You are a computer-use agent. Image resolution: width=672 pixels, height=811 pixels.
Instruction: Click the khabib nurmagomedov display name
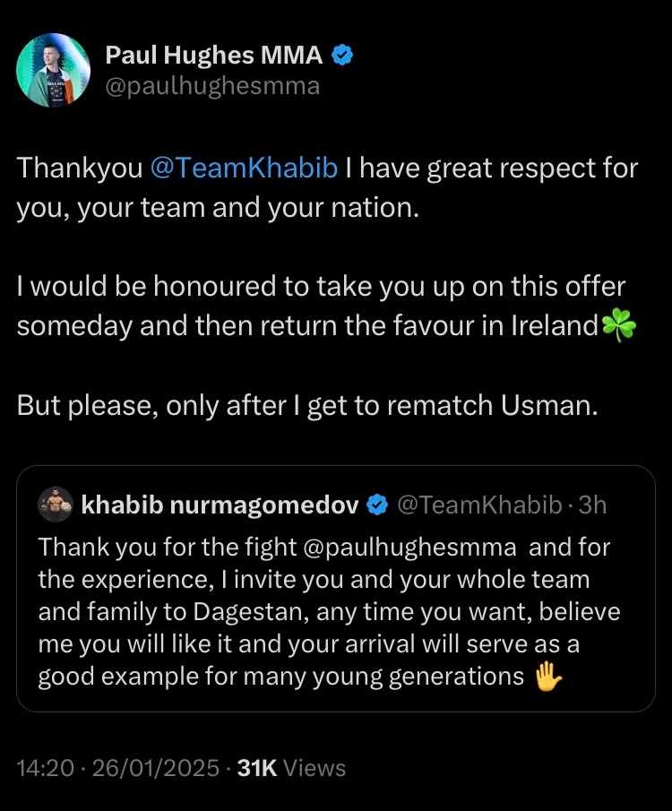tap(220, 505)
